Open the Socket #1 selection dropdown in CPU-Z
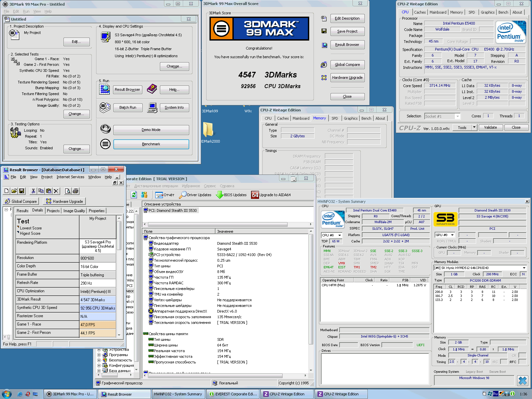 [x=458, y=116]
